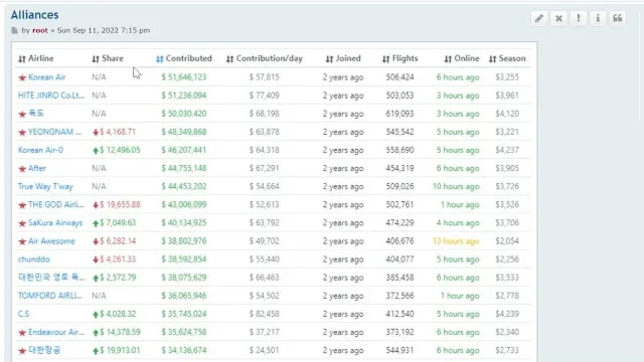Sort the table by Season column
This screenshot has height=362, width=644.
[x=507, y=59]
